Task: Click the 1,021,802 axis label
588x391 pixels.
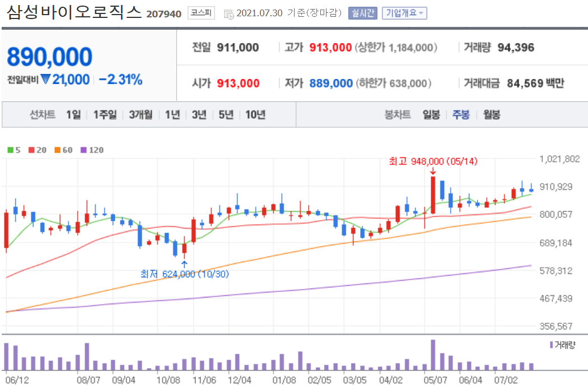Action: pyautogui.click(x=559, y=159)
